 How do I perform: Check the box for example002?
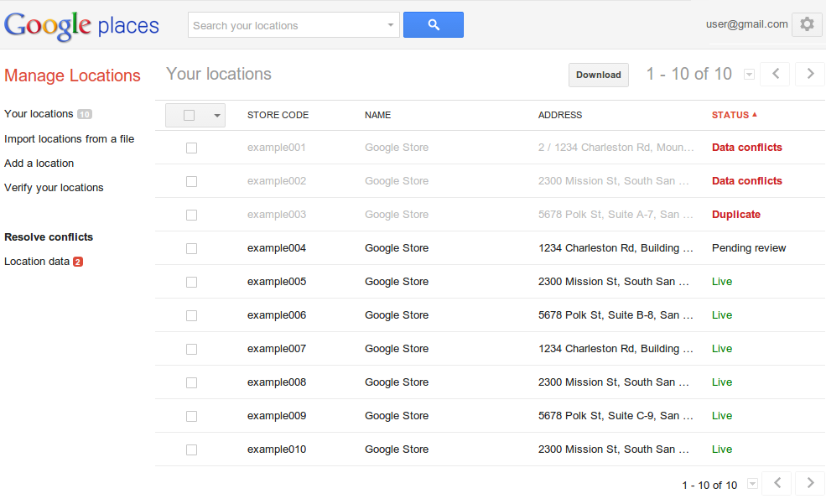tap(192, 182)
